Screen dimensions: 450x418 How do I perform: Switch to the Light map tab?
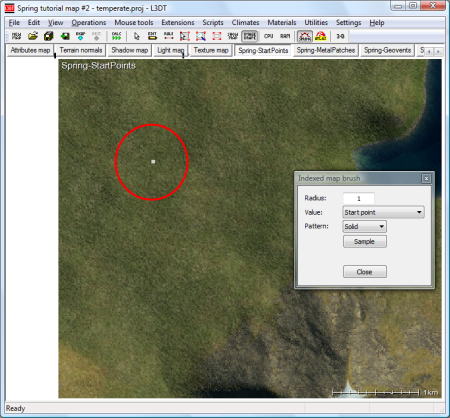[x=170, y=50]
